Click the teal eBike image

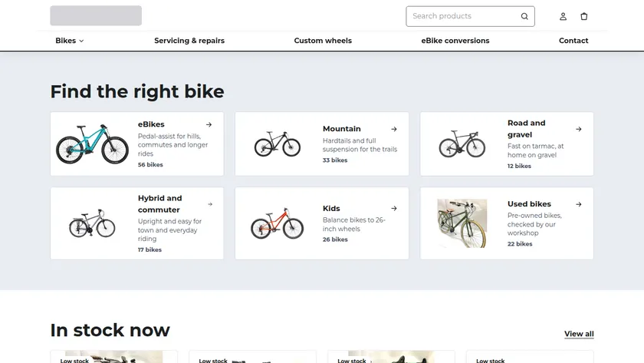pyautogui.click(x=92, y=144)
